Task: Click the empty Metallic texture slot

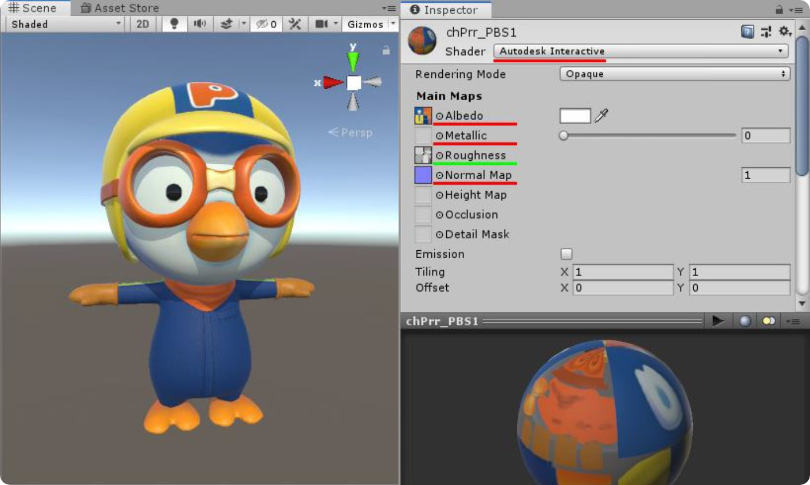Action: [x=423, y=135]
